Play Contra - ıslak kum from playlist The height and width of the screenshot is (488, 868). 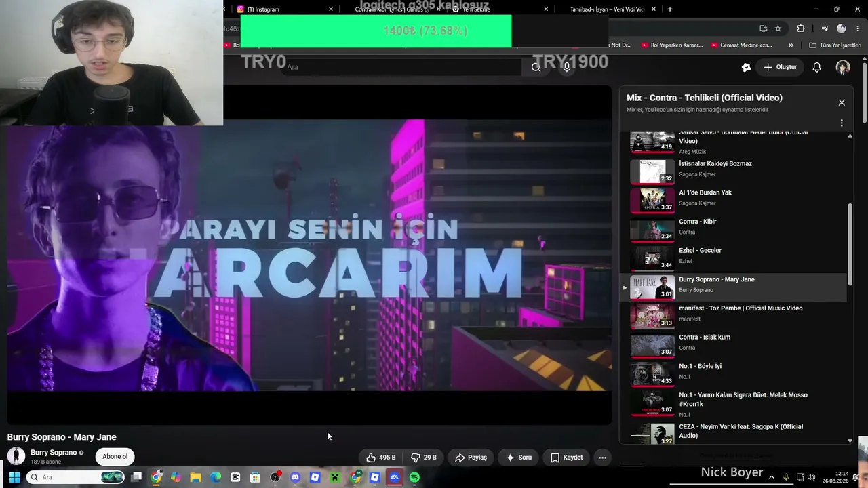(734, 344)
